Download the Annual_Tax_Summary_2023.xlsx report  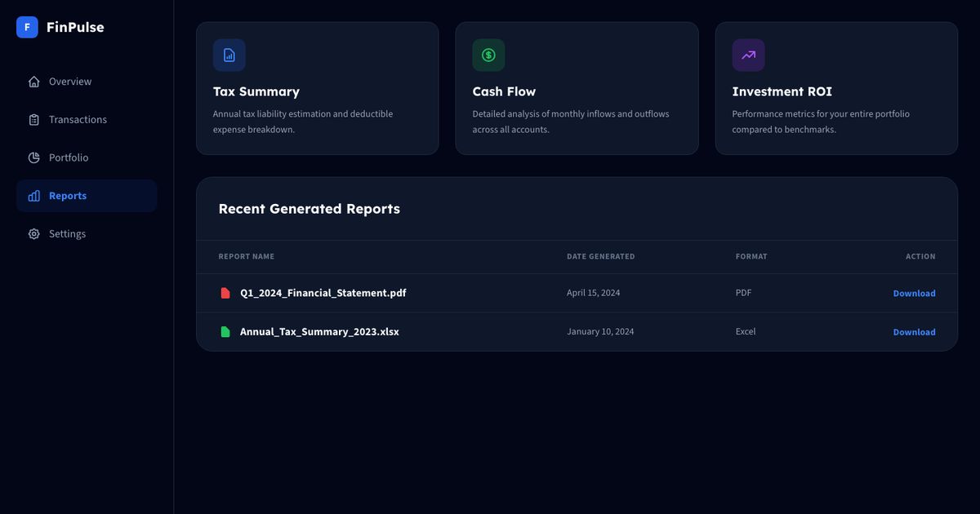point(914,332)
